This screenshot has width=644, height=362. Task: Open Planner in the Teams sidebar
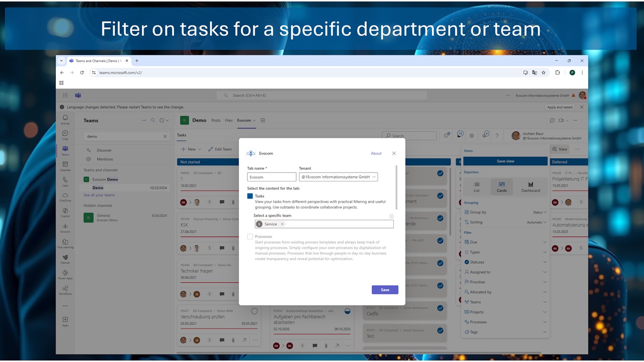point(65,259)
